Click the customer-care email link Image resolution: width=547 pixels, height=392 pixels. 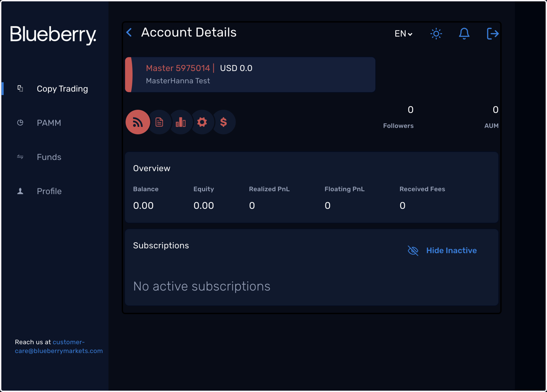(x=59, y=346)
